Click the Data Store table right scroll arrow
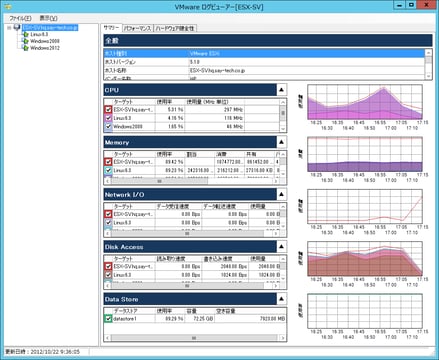 283,338
